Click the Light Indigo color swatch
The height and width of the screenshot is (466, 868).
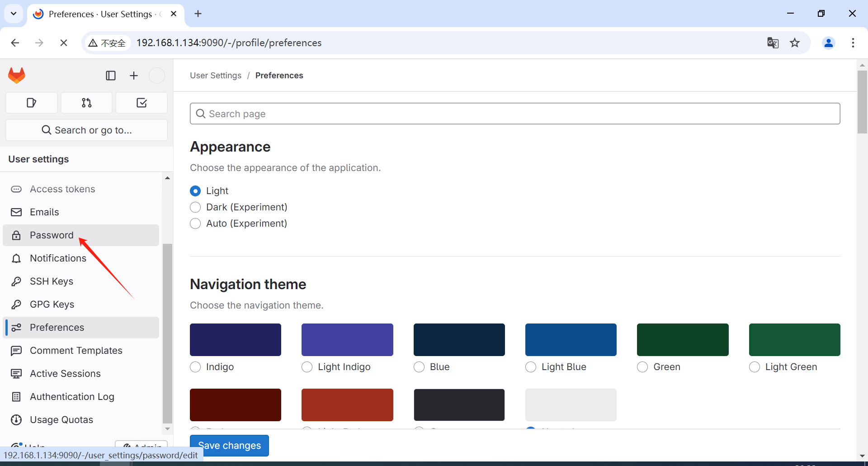pyautogui.click(x=347, y=340)
